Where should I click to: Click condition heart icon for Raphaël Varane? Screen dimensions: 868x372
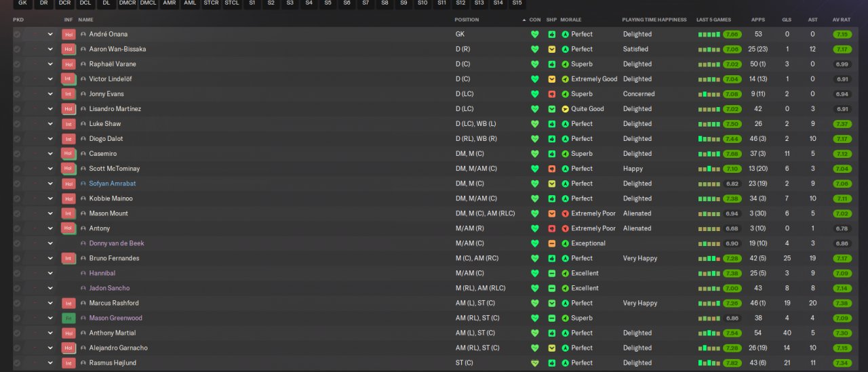534,64
